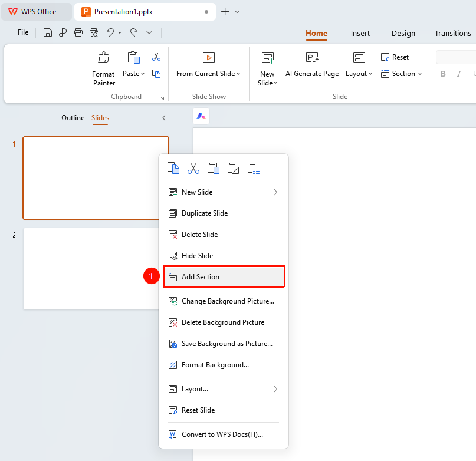Open the new tab dropdown chevron
This screenshot has height=461, width=476.
(x=237, y=12)
